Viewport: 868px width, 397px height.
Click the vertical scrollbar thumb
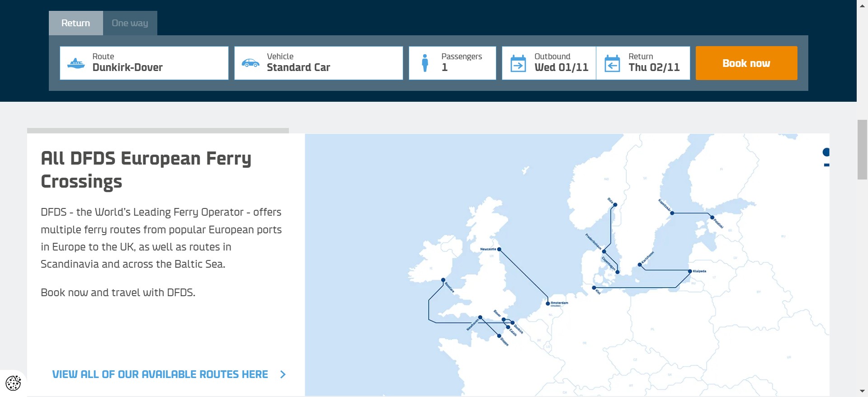[862, 149]
